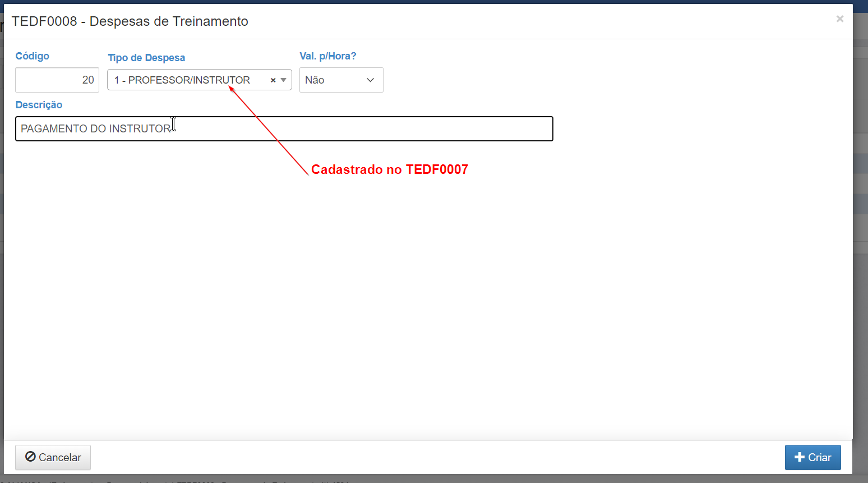868x483 pixels.
Task: Click the Cancelar button
Action: click(53, 458)
